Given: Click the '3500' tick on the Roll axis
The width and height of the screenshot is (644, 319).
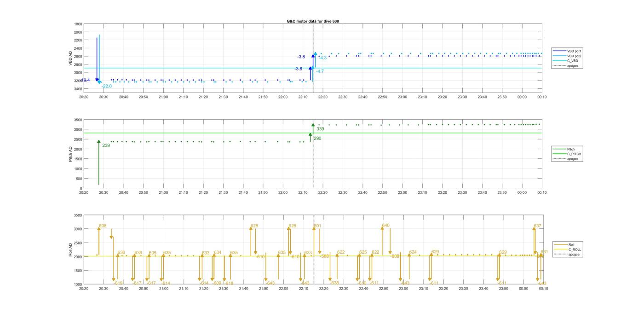Looking at the screenshot, I should pos(78,215).
